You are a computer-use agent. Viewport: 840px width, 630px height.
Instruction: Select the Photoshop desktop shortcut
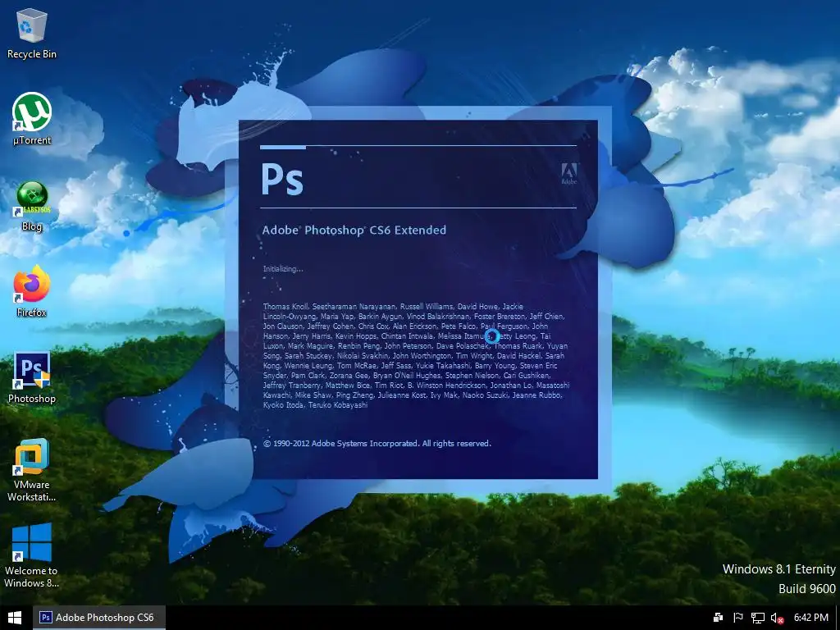[32, 377]
